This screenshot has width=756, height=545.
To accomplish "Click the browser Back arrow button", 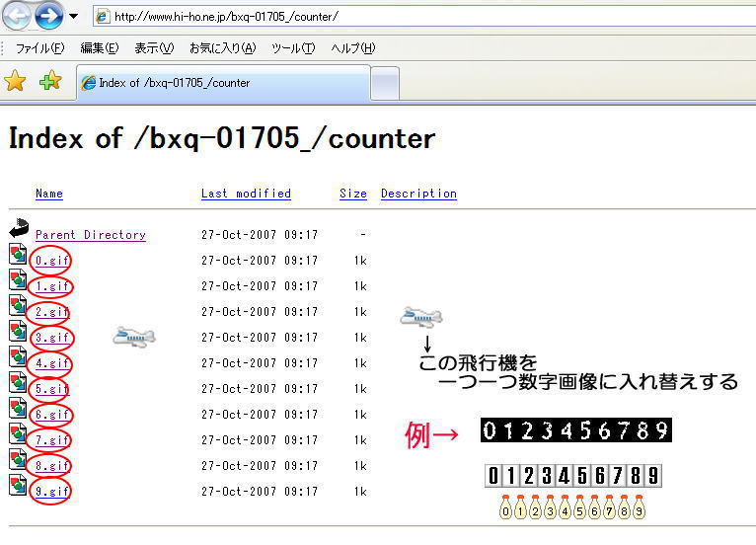I will point(18,16).
